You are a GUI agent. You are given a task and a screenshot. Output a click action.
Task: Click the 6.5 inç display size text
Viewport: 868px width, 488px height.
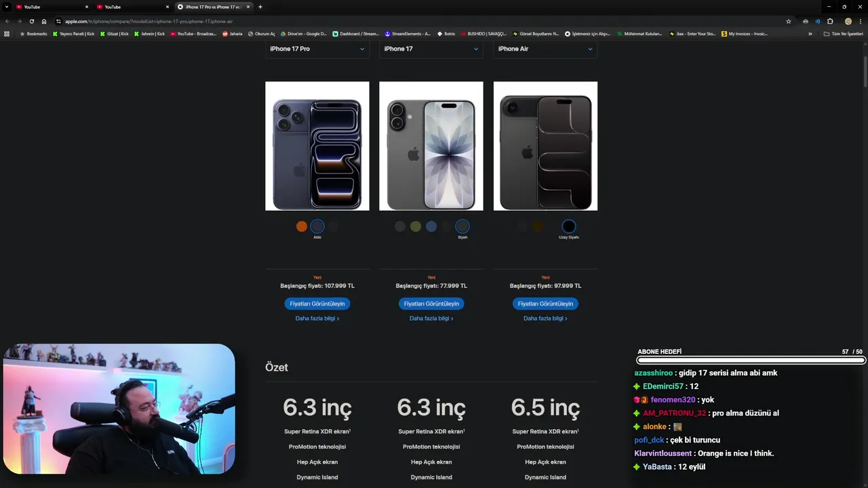(545, 407)
